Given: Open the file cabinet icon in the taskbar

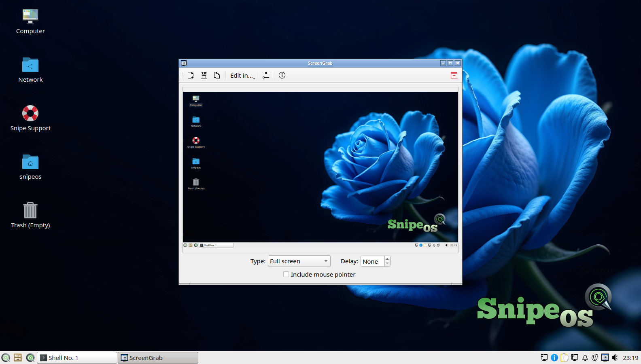Looking at the screenshot, I should pos(18,358).
